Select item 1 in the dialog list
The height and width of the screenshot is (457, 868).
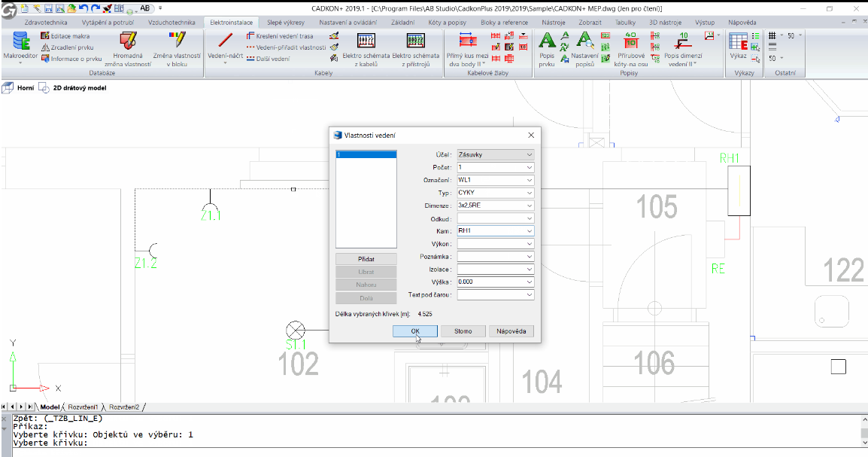[x=366, y=154]
